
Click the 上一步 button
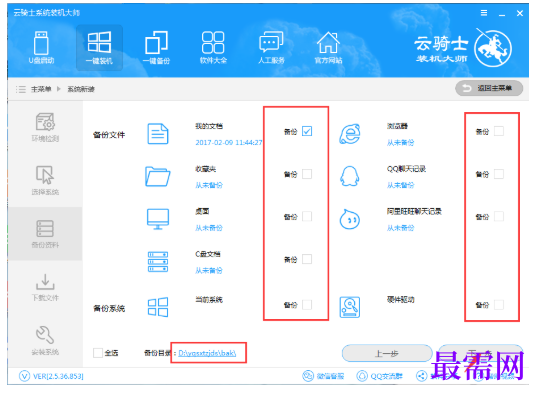coord(387,353)
